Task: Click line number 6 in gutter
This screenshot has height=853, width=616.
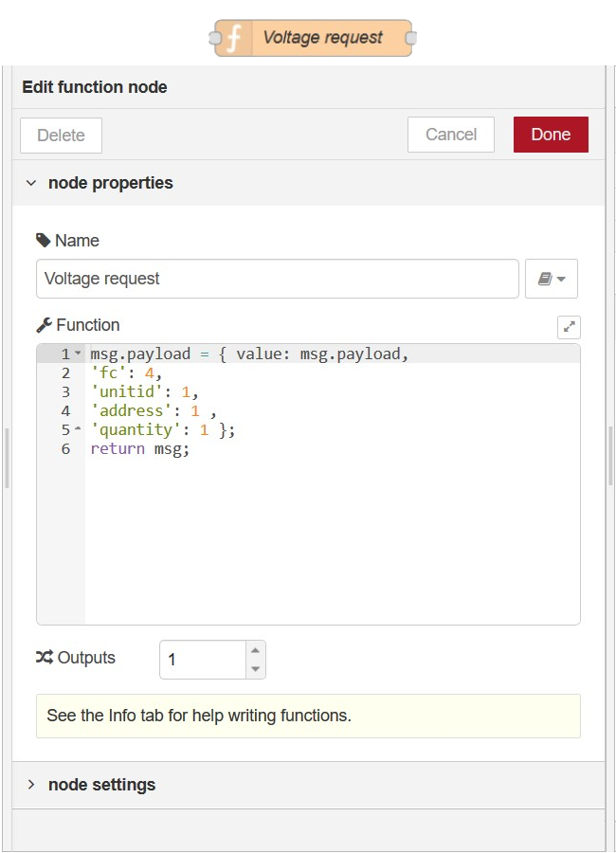Action: pyautogui.click(x=65, y=449)
